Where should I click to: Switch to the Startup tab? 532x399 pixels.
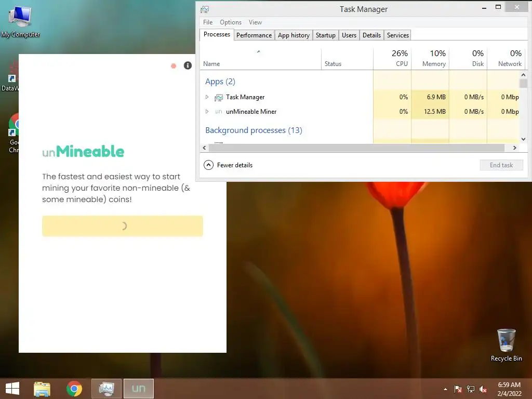[x=326, y=35]
